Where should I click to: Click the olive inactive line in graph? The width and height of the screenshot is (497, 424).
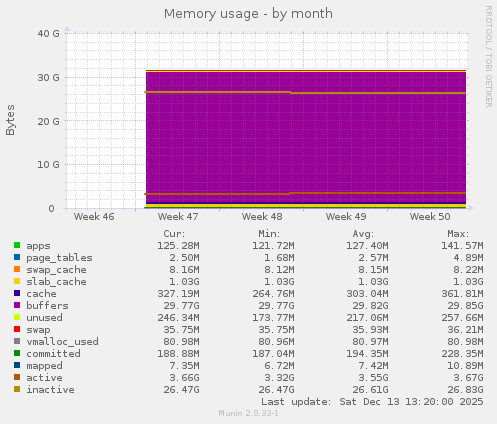pos(305,92)
